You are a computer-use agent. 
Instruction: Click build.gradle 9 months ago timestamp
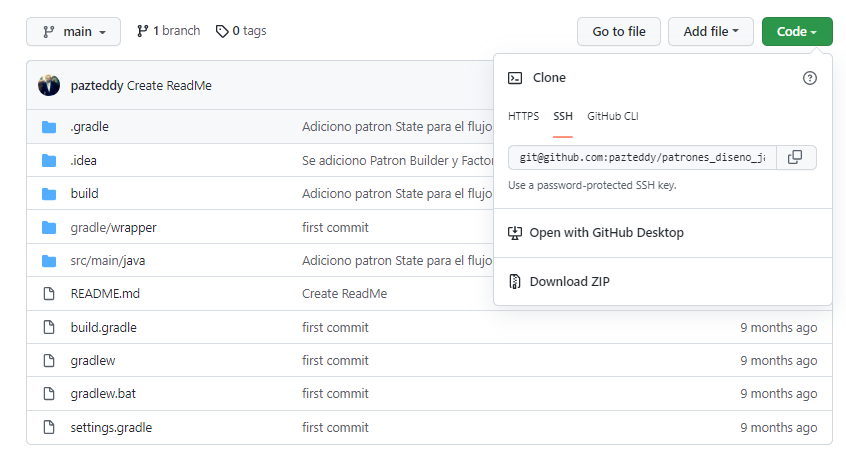point(779,327)
